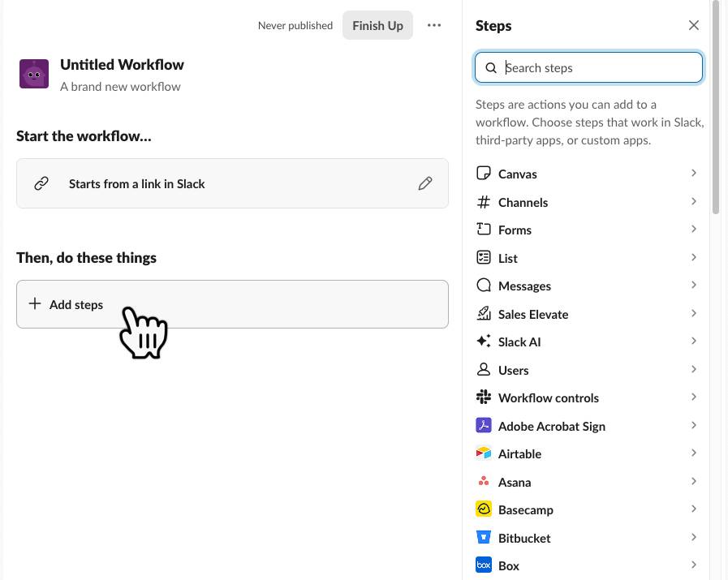
Task: Click the link icon in the trigger card
Action: coord(41,183)
